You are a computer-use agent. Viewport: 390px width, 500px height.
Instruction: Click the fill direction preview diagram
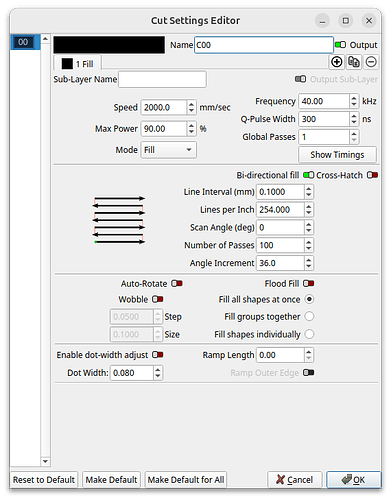(119, 220)
